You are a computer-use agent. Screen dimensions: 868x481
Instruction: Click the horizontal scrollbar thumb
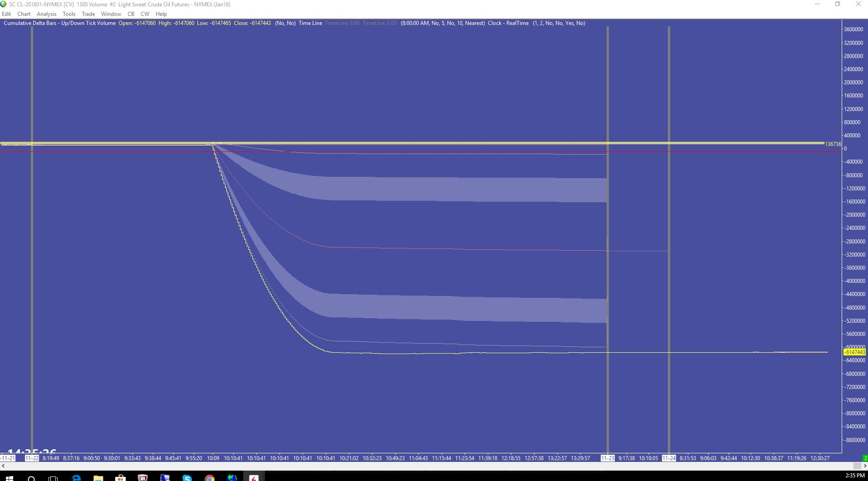pos(857,466)
